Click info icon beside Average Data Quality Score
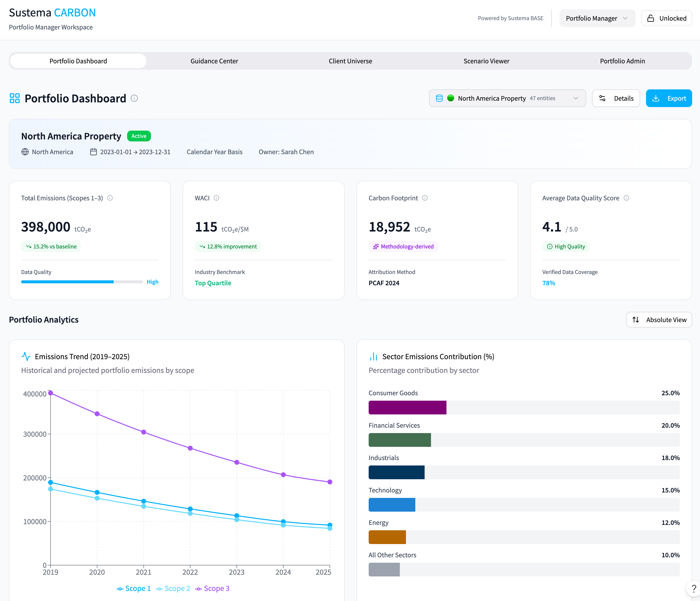The image size is (700, 601). [626, 198]
